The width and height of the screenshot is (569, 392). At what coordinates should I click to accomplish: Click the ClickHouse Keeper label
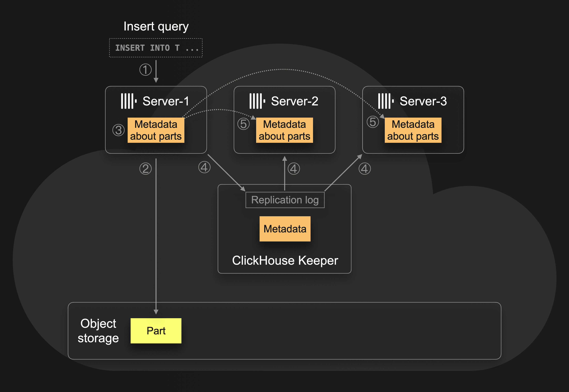(x=285, y=260)
